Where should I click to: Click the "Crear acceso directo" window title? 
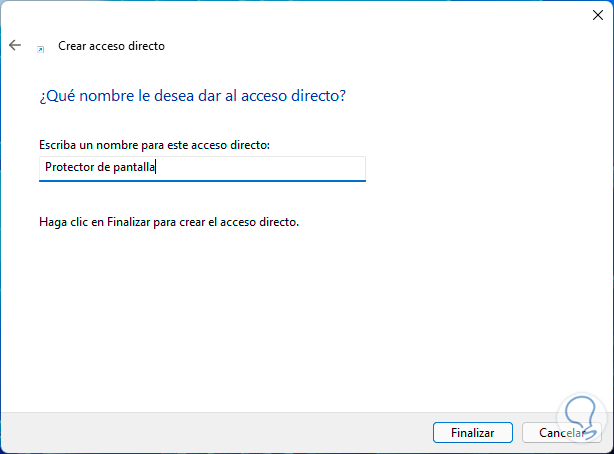(x=111, y=46)
